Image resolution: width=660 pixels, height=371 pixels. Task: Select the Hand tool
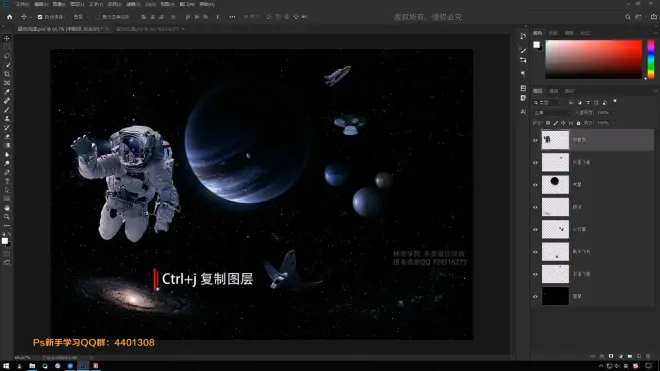tap(7, 208)
